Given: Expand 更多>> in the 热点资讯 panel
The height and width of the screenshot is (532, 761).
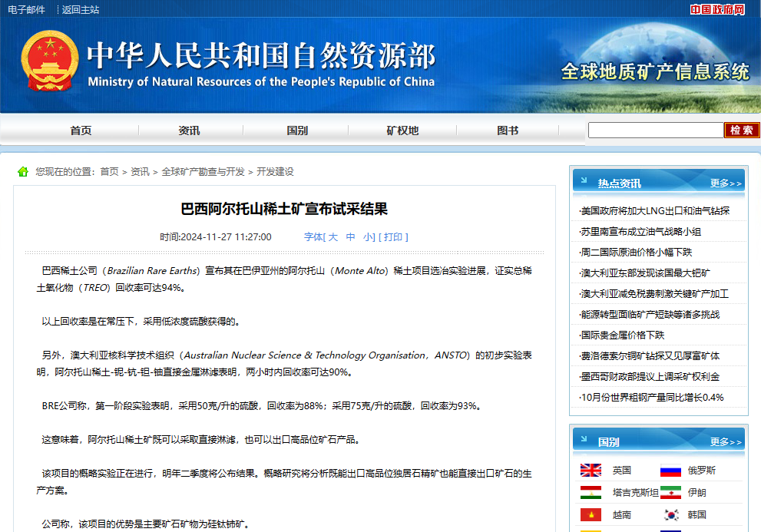Looking at the screenshot, I should (726, 182).
